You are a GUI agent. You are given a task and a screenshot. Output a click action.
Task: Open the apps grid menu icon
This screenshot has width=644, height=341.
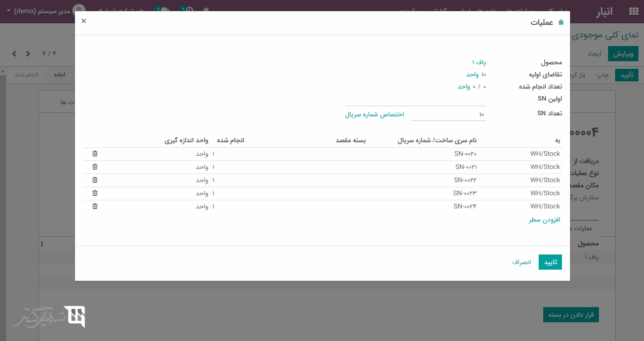point(633,11)
